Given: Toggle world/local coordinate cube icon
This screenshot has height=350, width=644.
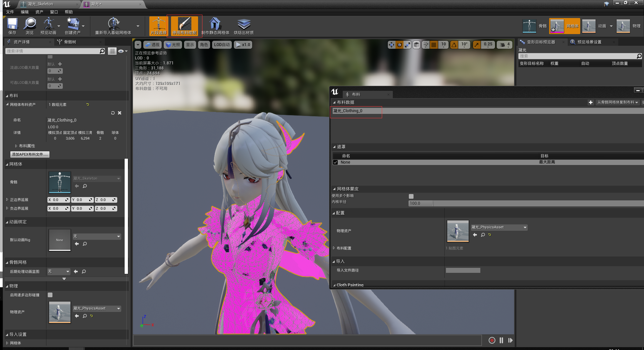Looking at the screenshot, I should tap(416, 45).
